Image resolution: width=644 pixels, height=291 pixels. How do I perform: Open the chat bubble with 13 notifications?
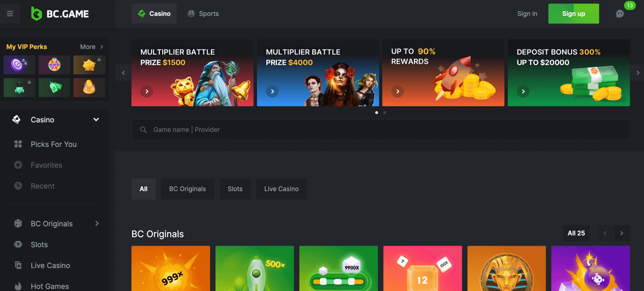(x=620, y=14)
